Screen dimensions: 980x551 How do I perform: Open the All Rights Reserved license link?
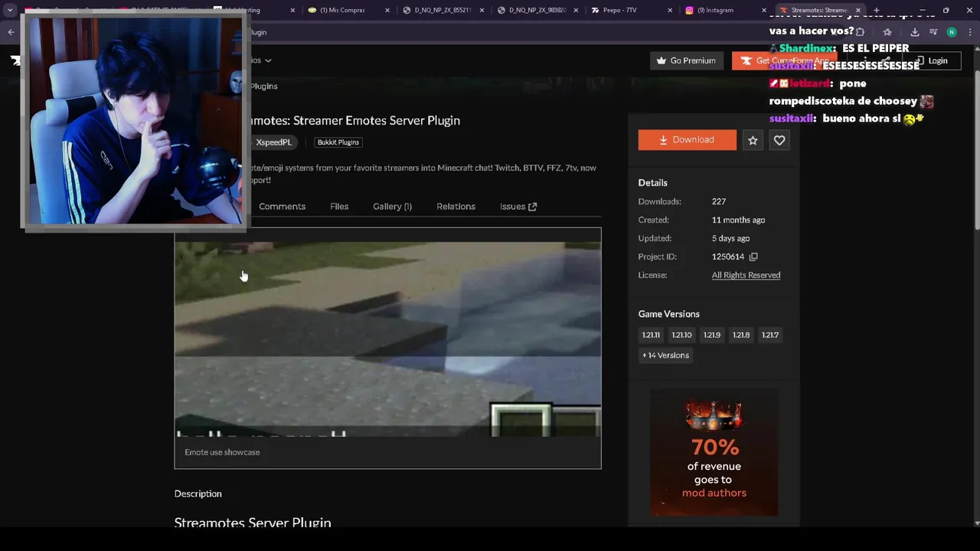click(746, 275)
